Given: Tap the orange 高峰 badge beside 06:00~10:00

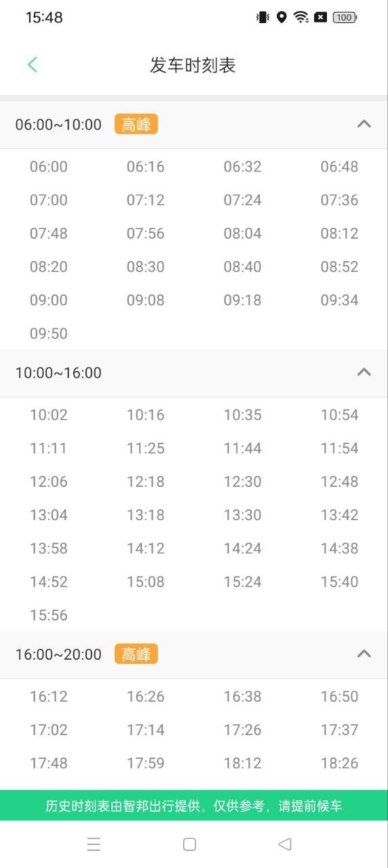Looking at the screenshot, I should tap(136, 124).
